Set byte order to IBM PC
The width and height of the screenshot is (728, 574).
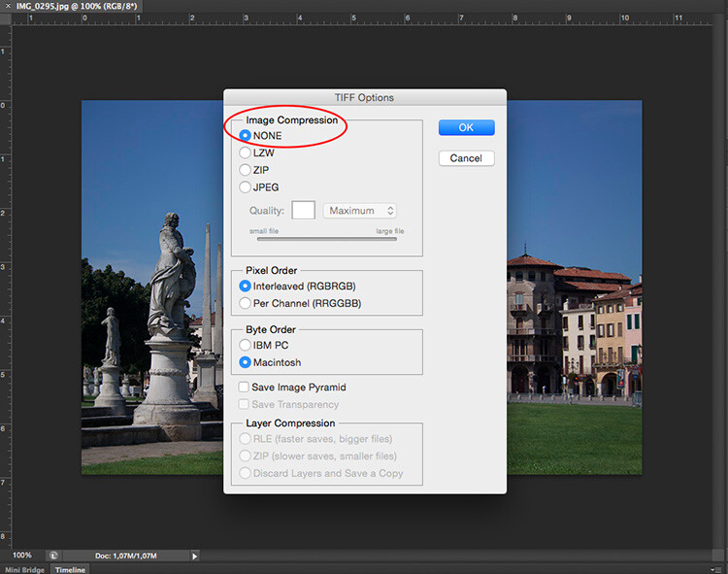(x=245, y=345)
